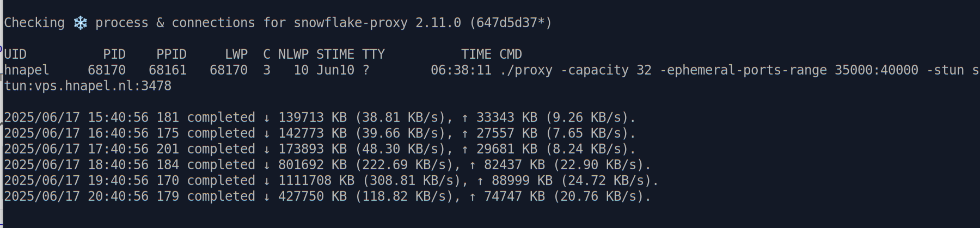The height and width of the screenshot is (228, 980).
Task: Click the snowflake emoji icon
Action: click(81, 23)
